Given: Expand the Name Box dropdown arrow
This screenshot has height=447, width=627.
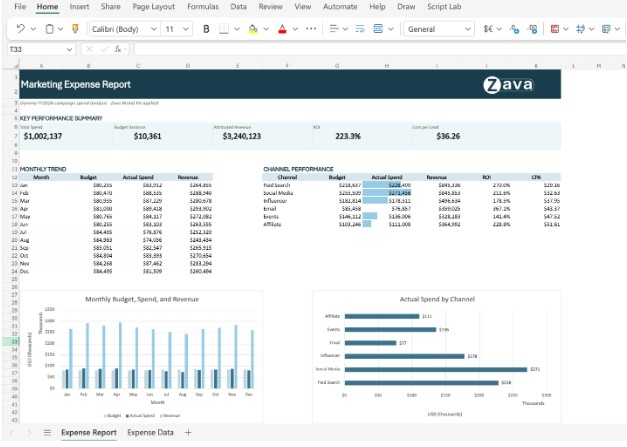Looking at the screenshot, I should pyautogui.click(x=69, y=49).
